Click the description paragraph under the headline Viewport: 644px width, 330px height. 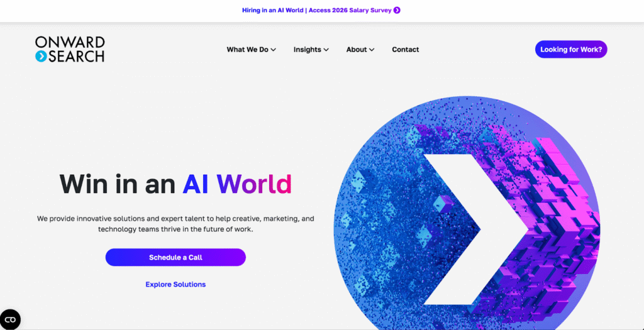pyautogui.click(x=175, y=224)
